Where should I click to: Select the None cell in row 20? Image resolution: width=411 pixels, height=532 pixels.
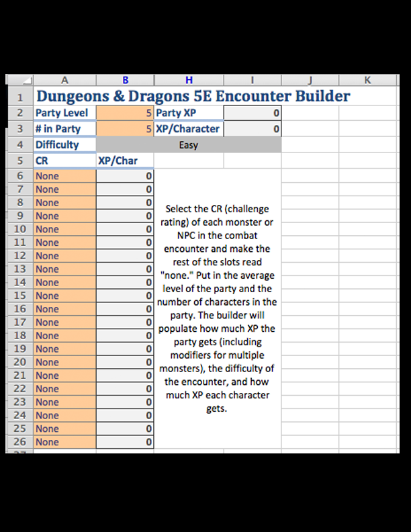click(x=64, y=362)
